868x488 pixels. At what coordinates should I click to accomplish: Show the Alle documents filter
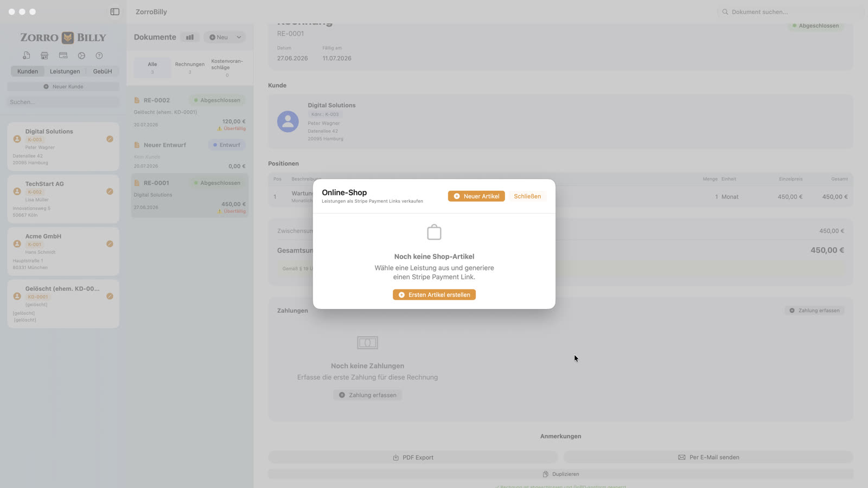(152, 68)
